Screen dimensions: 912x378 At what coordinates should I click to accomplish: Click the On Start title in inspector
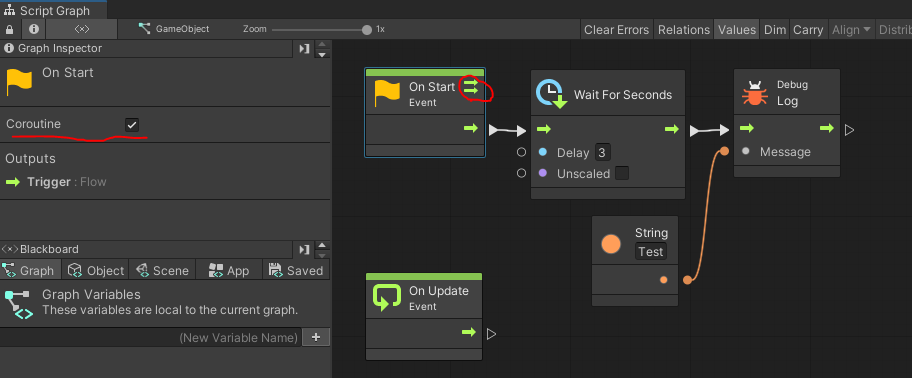pos(67,73)
